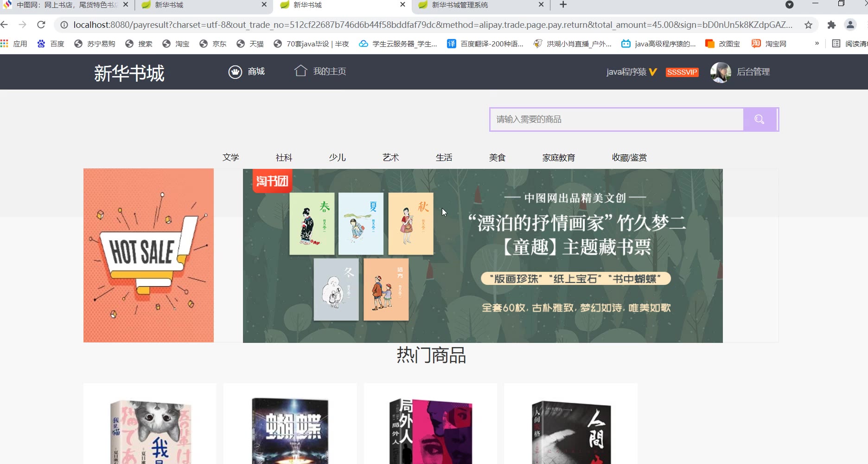The image size is (868, 464).
Task: Open the 淘宝网 bookmark
Action: pyautogui.click(x=769, y=44)
